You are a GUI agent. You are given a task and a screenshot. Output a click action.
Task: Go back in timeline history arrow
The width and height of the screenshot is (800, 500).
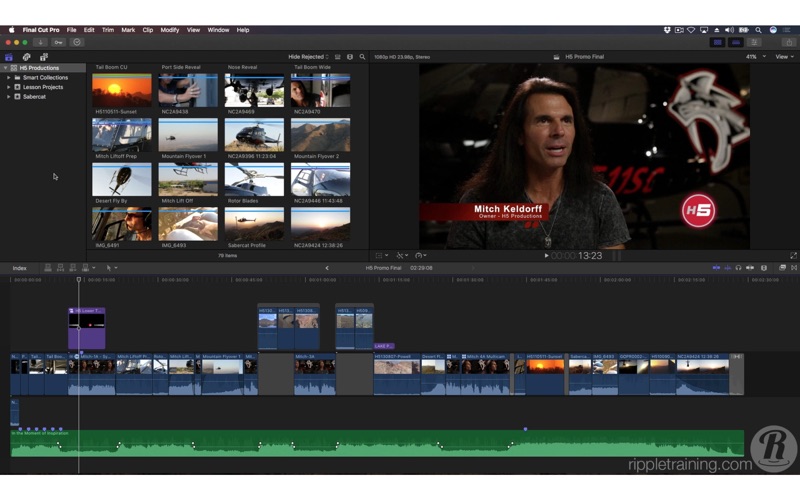click(x=327, y=268)
